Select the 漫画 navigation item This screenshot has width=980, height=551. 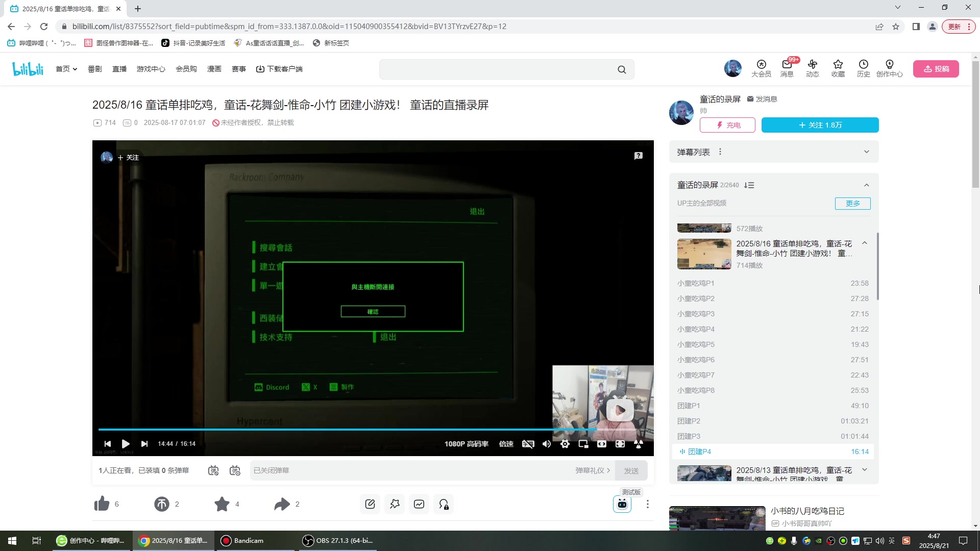click(214, 69)
